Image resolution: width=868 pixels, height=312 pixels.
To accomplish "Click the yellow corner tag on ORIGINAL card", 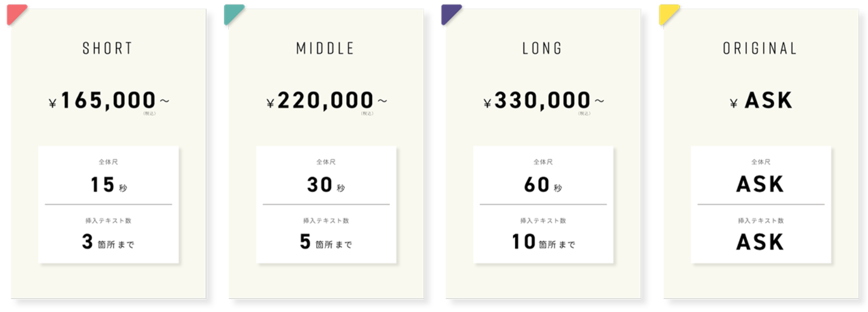I will (667, 12).
